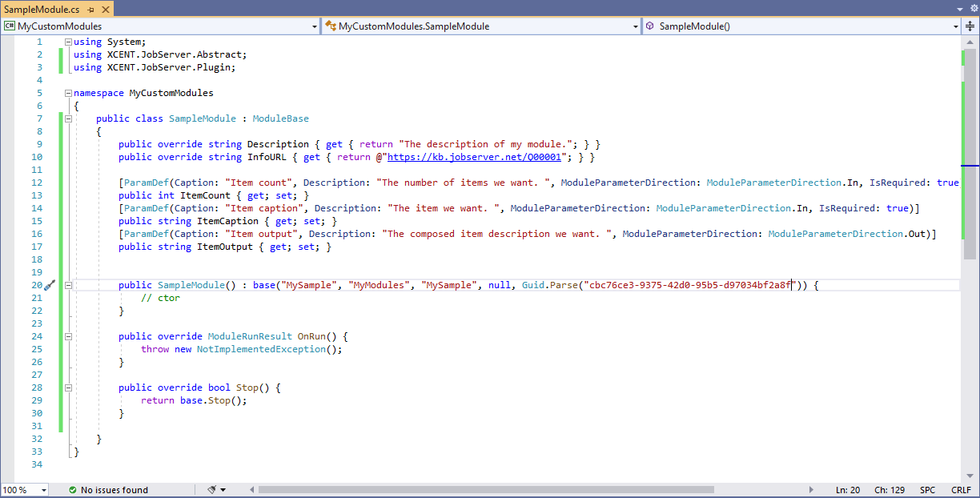This screenshot has height=498, width=980.
Task: Open the code cleanup profile dropdown arrow
Action: (x=223, y=490)
